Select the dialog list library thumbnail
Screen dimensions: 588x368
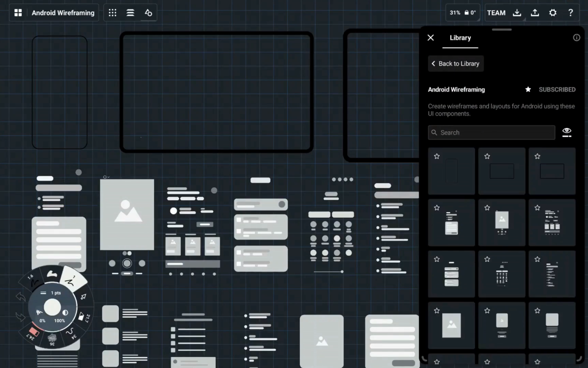(x=451, y=223)
